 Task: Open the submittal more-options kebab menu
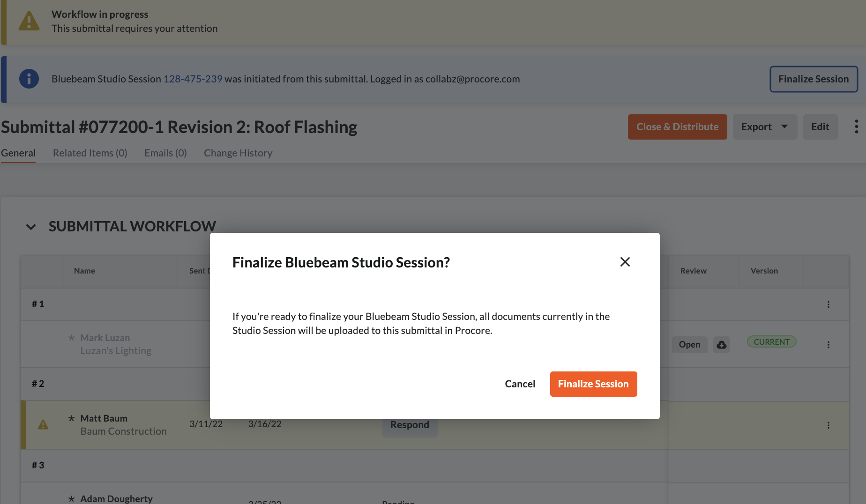(x=856, y=127)
